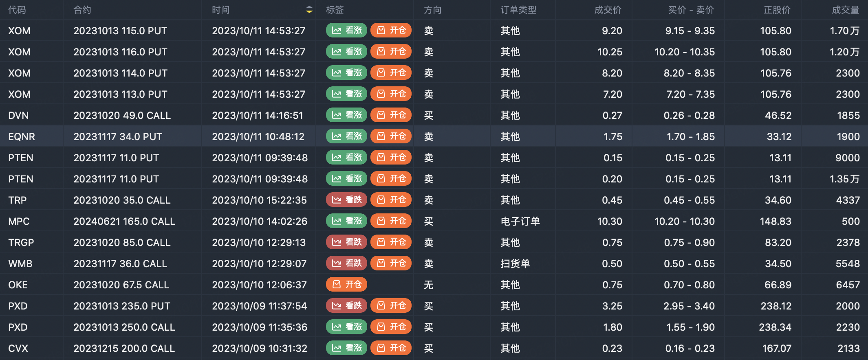Click 看涨 tag on PXD 250.0 CALL row
The width and height of the screenshot is (868, 360).
coord(347,327)
